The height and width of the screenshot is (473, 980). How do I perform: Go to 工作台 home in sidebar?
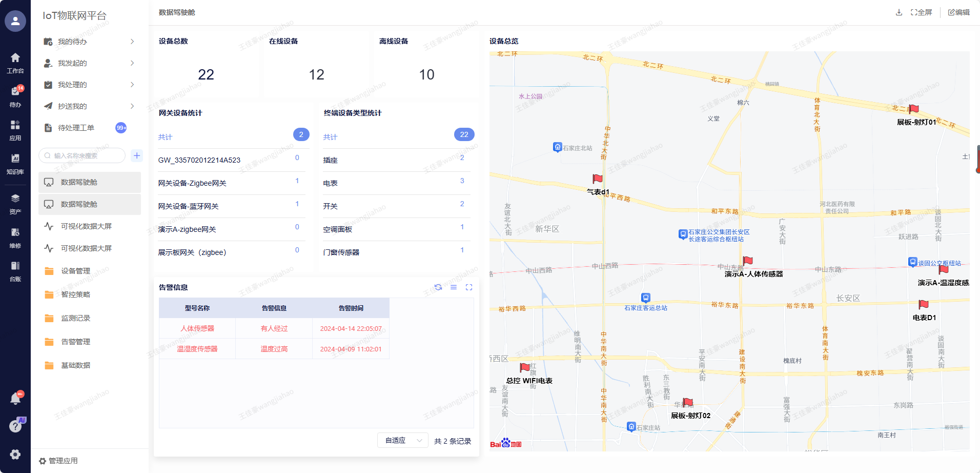15,63
